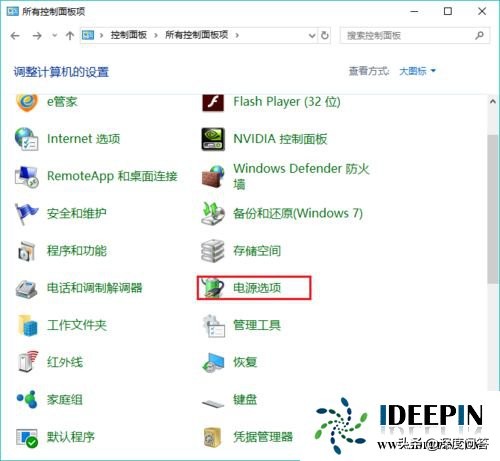Viewport: 500px width, 461px height.
Task: Click the control panel icon in address bar
Action: (x=88, y=35)
